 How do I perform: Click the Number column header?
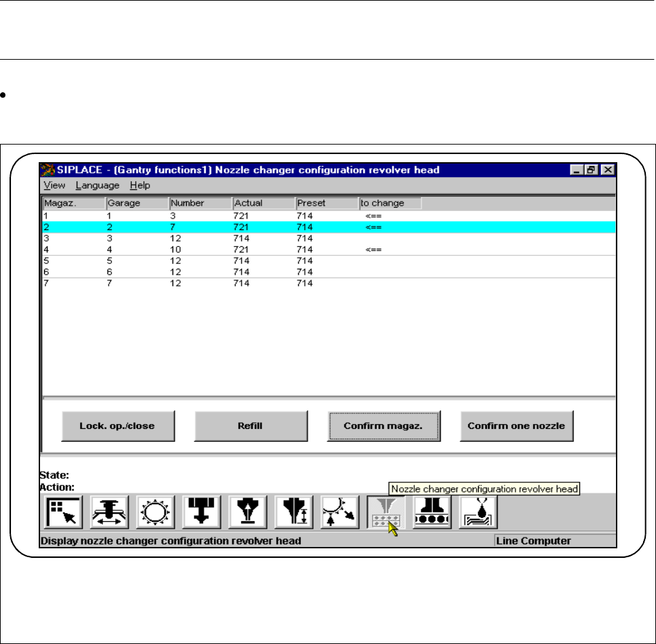[x=200, y=203]
